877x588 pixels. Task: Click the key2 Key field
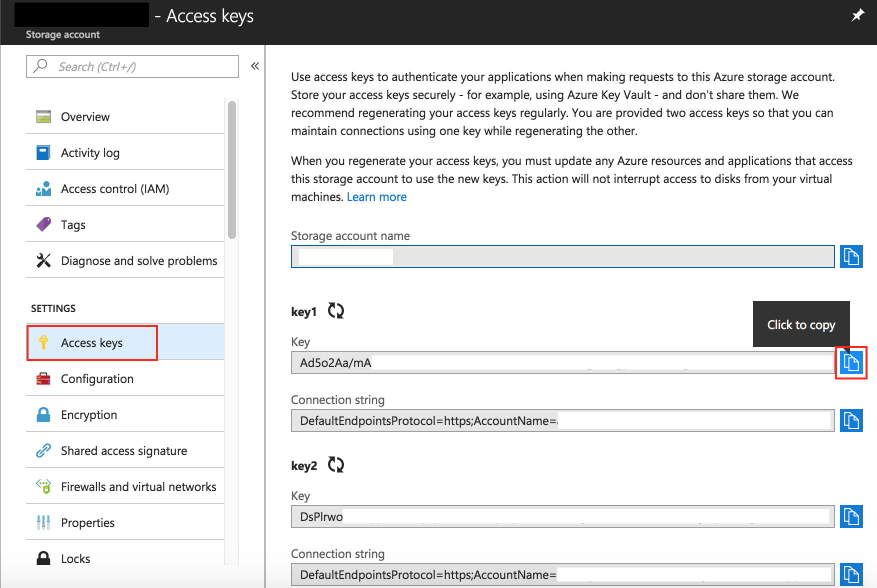point(562,516)
